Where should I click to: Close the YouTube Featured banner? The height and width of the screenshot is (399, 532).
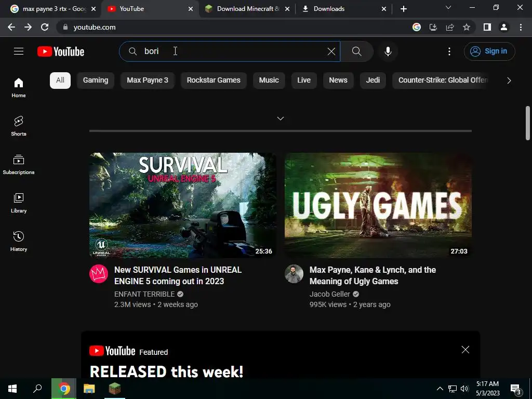pyautogui.click(x=465, y=350)
